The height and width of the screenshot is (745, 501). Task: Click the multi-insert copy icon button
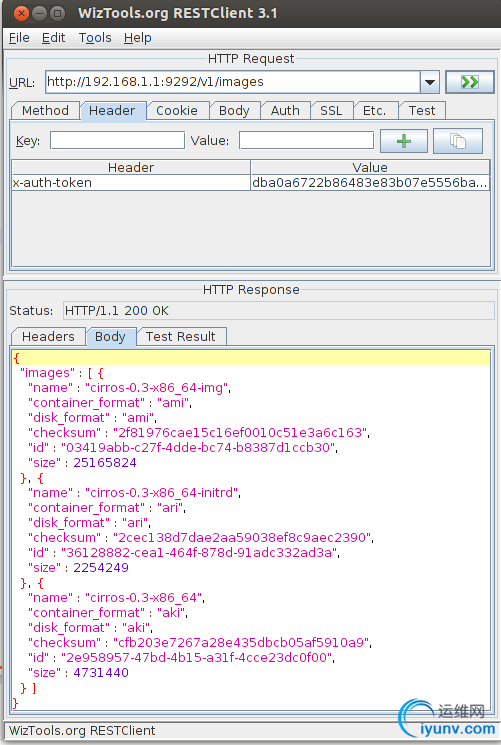pyautogui.click(x=458, y=141)
